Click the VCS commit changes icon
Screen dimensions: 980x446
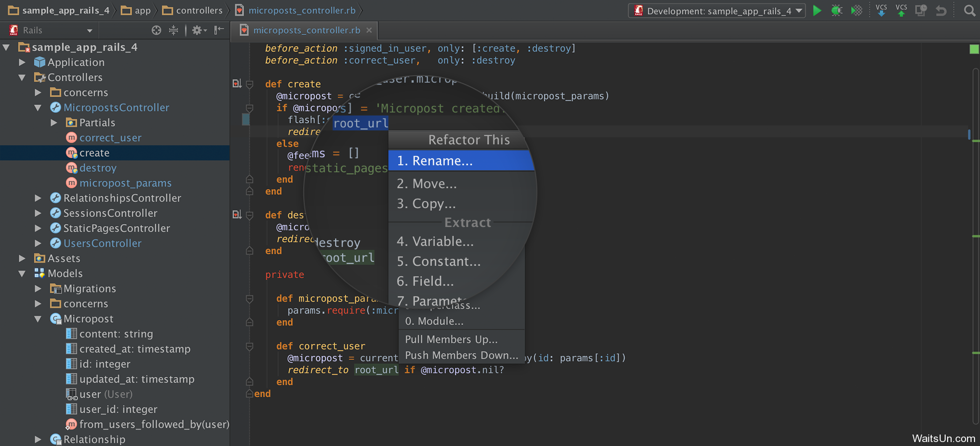(901, 10)
